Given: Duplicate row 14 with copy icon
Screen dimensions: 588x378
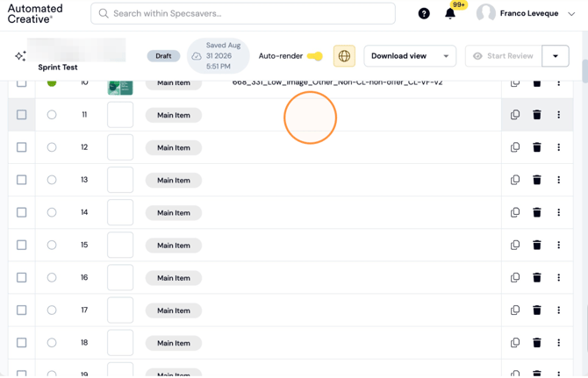Looking at the screenshot, I should click(x=515, y=212).
